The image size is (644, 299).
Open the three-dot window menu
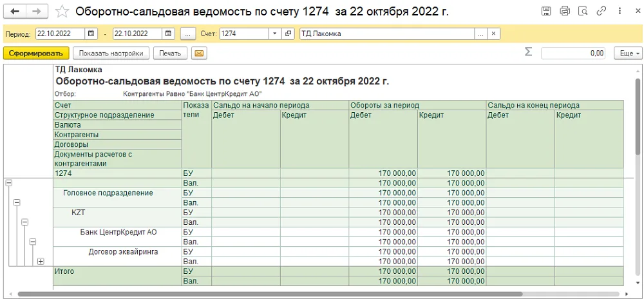click(620, 11)
